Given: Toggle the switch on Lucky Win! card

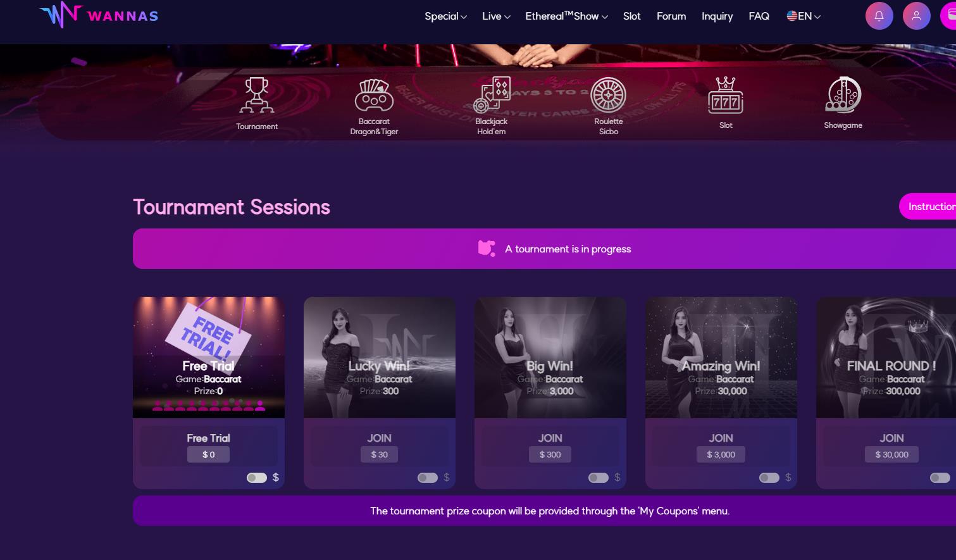Looking at the screenshot, I should click(x=428, y=478).
